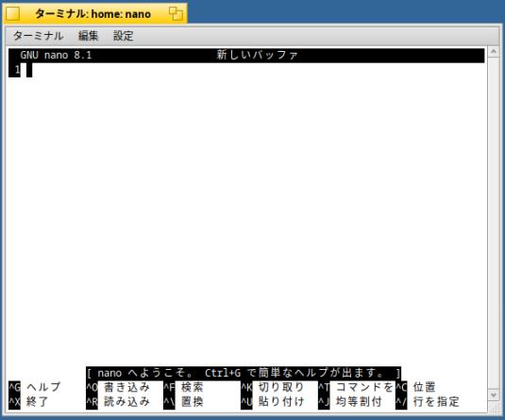This screenshot has width=505, height=420.
Task: Click the ^T コマンドを shortcut
Action: (x=356, y=387)
